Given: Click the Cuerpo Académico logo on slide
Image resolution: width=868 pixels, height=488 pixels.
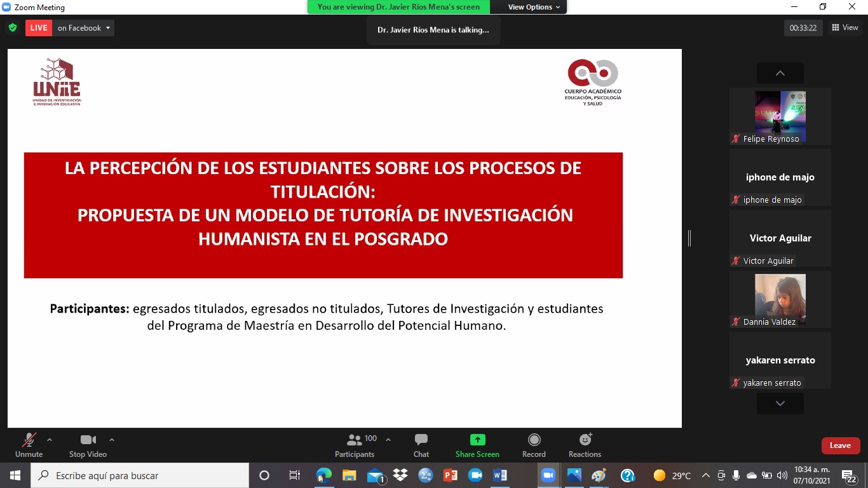Looking at the screenshot, I should (x=593, y=82).
